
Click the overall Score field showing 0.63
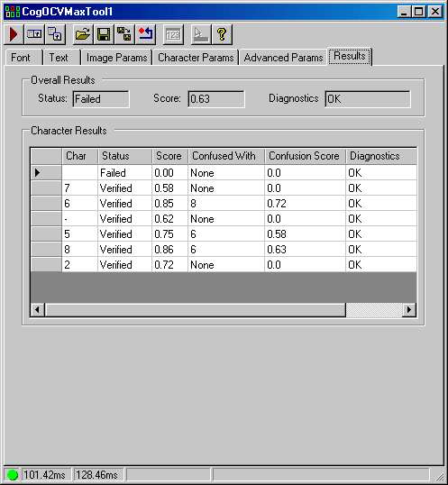point(216,99)
